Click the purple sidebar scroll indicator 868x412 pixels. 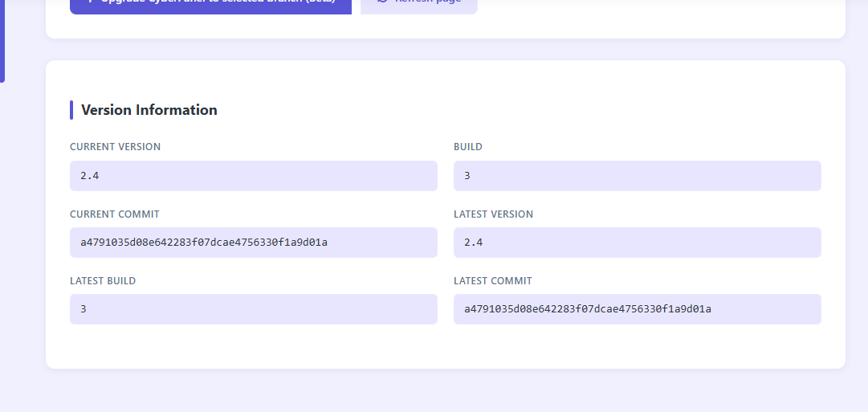[x=2, y=40]
